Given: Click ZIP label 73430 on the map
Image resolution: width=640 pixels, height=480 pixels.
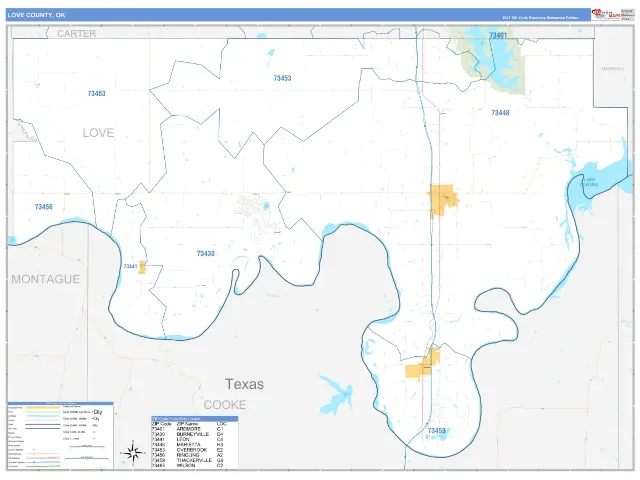Looking at the screenshot, I should [206, 253].
